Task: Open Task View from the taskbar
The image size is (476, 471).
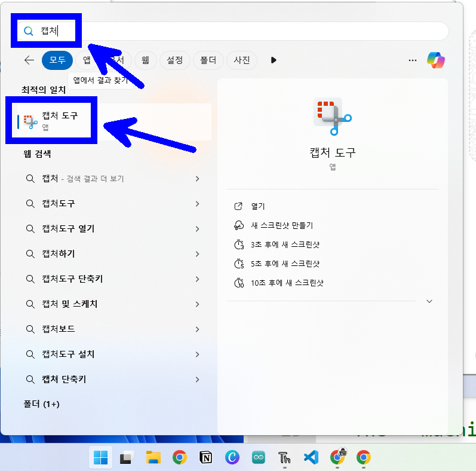Action: pyautogui.click(x=127, y=457)
